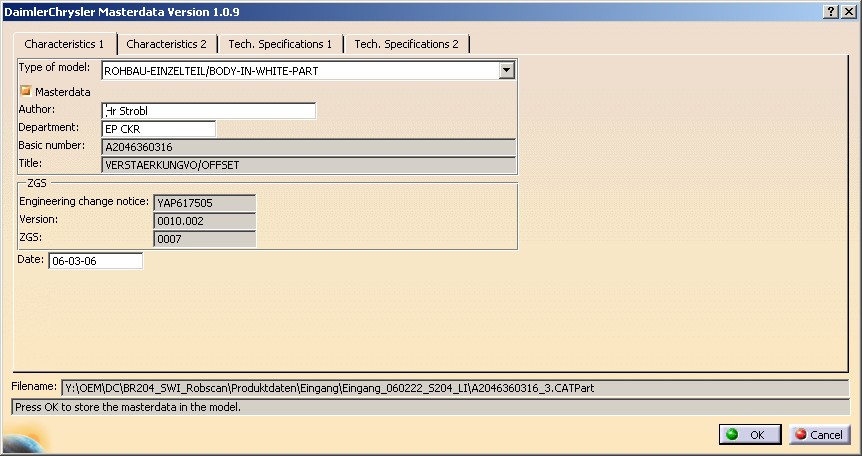Click the red light icon on Cancel
The image size is (862, 456).
801,434
